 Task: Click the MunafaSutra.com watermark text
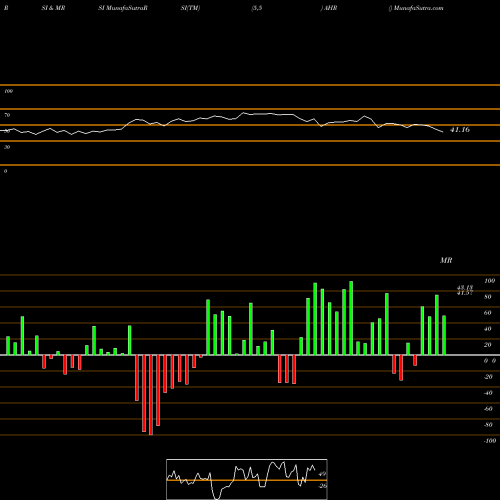(418, 8)
